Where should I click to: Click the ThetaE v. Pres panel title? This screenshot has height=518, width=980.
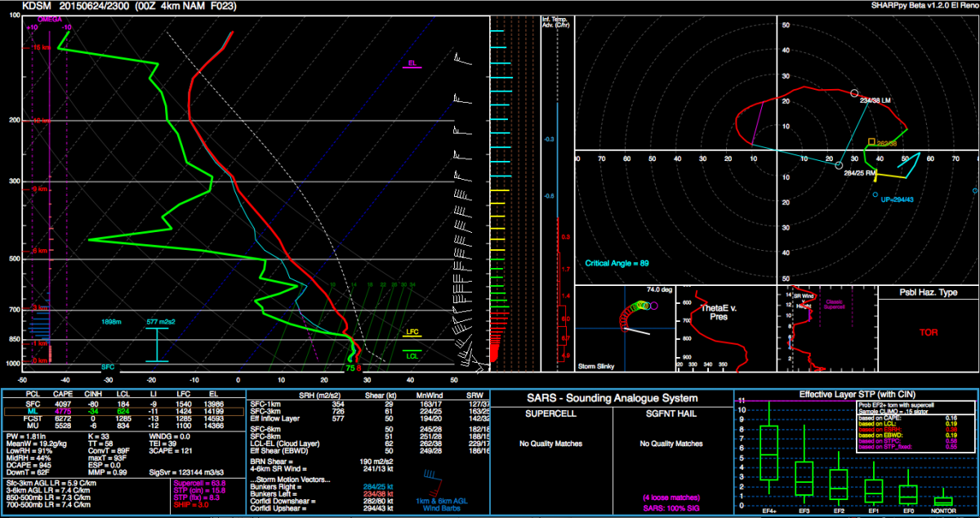pyautogui.click(x=719, y=312)
